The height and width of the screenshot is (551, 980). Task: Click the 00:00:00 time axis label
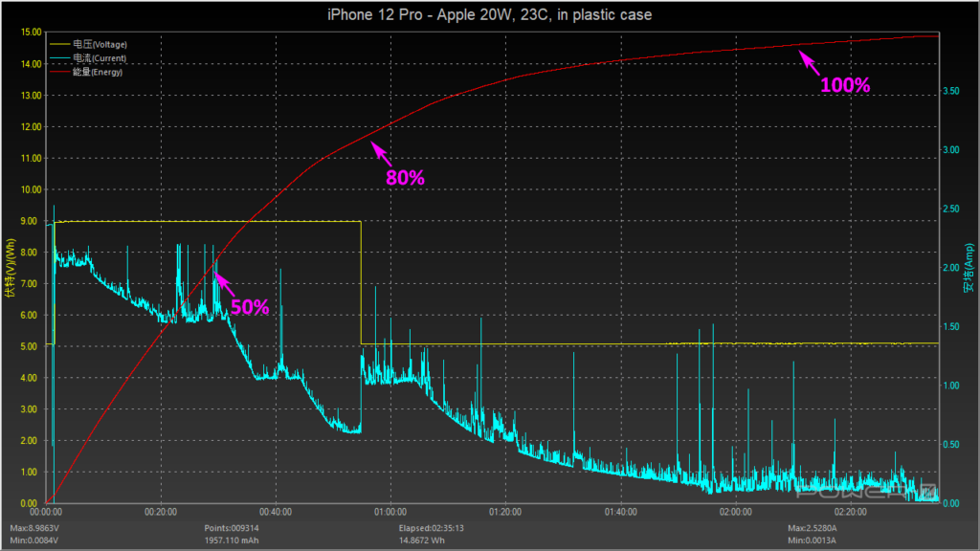click(46, 513)
